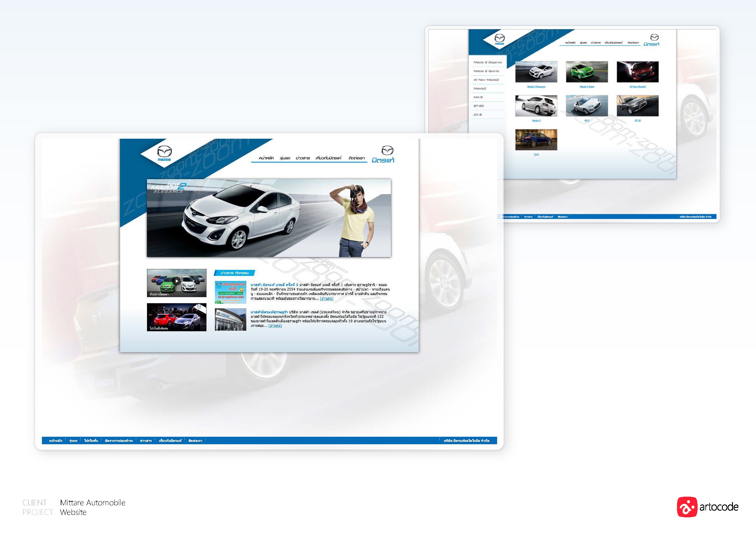
Task: Open the CX-9 link under its photo
Action: (536, 155)
